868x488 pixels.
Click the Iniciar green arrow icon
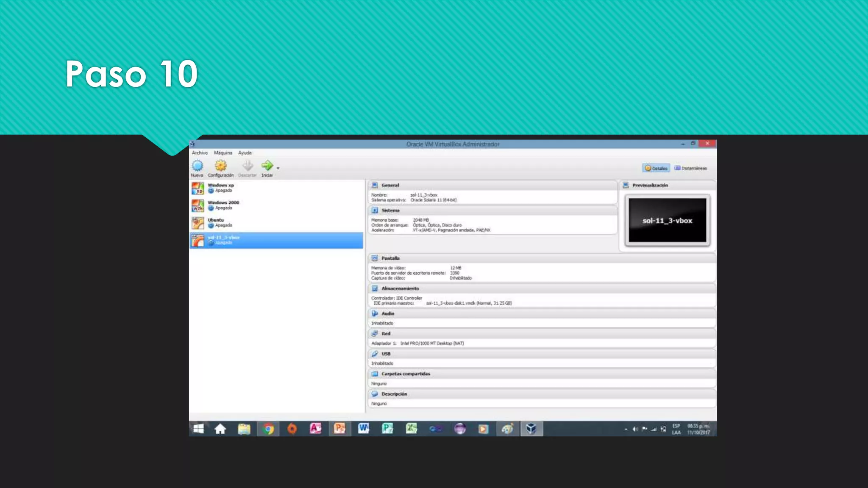coord(267,166)
